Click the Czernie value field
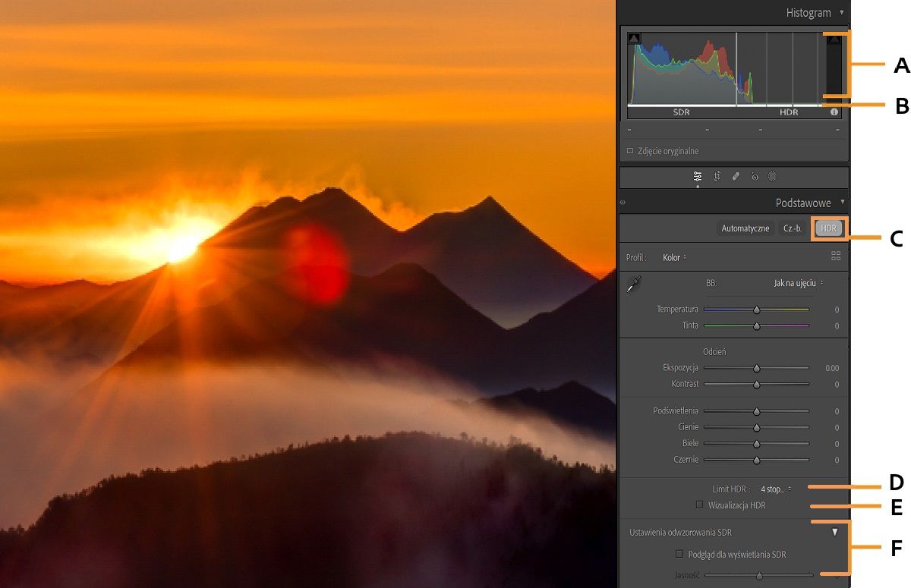 [x=837, y=460]
